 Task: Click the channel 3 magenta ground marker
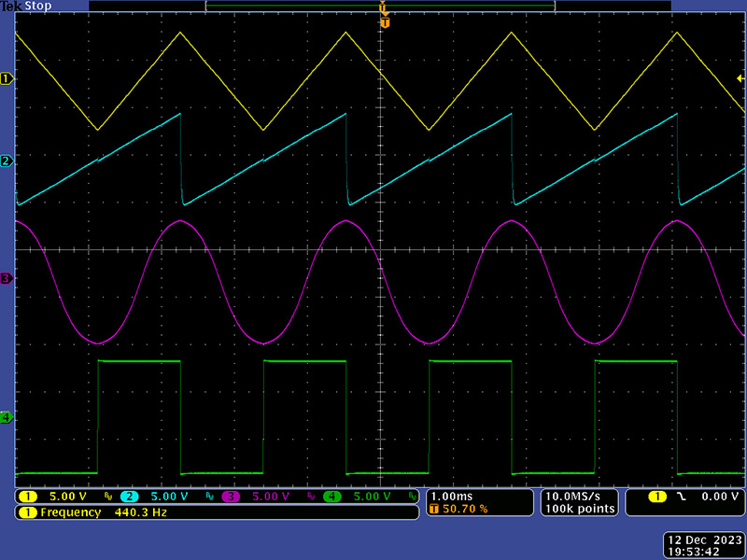7,278
